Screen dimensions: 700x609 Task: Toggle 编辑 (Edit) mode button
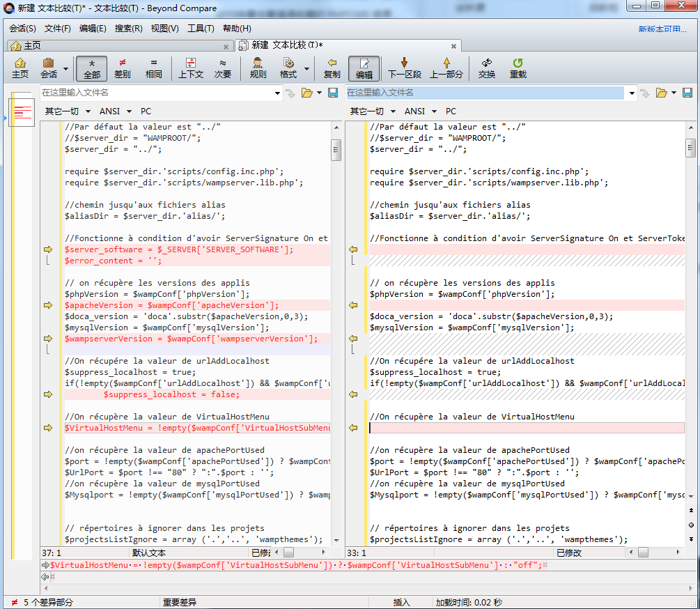[x=364, y=68]
